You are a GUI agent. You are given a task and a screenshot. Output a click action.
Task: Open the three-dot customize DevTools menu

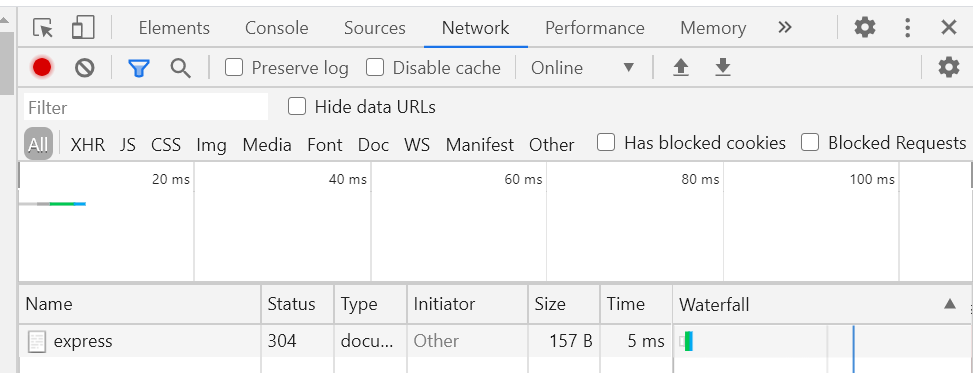(x=908, y=27)
